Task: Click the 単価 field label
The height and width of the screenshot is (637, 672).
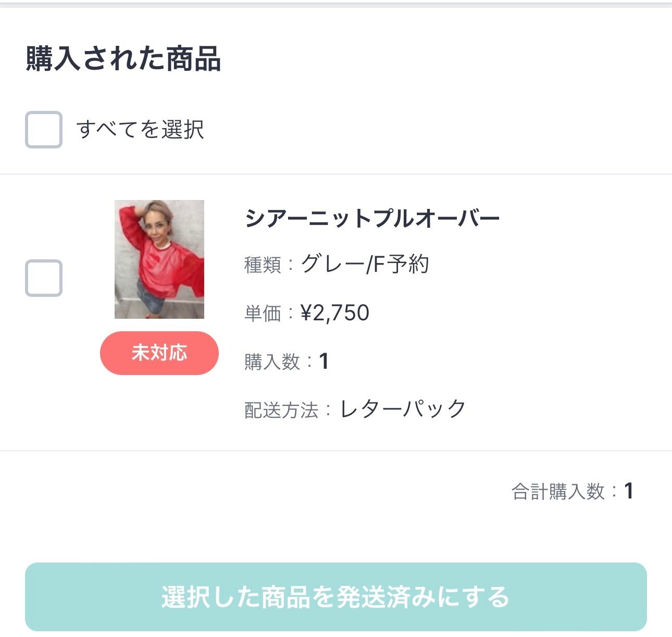Action: pyautogui.click(x=263, y=314)
